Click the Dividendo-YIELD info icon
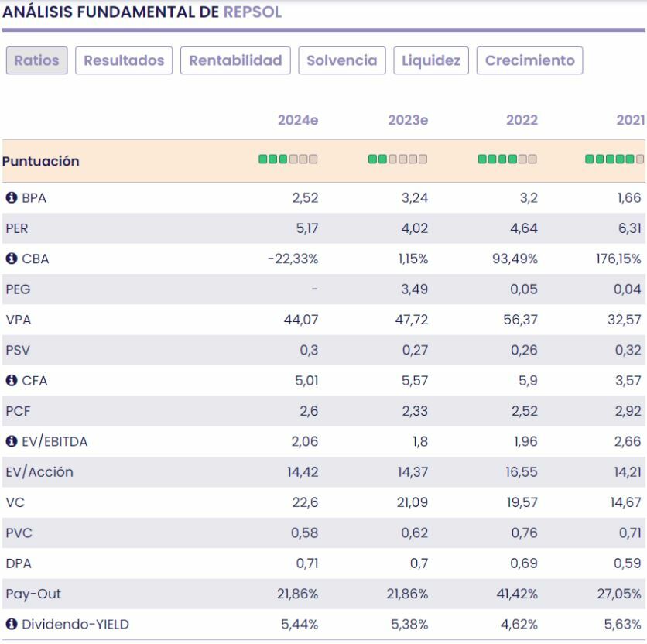 click(x=10, y=625)
